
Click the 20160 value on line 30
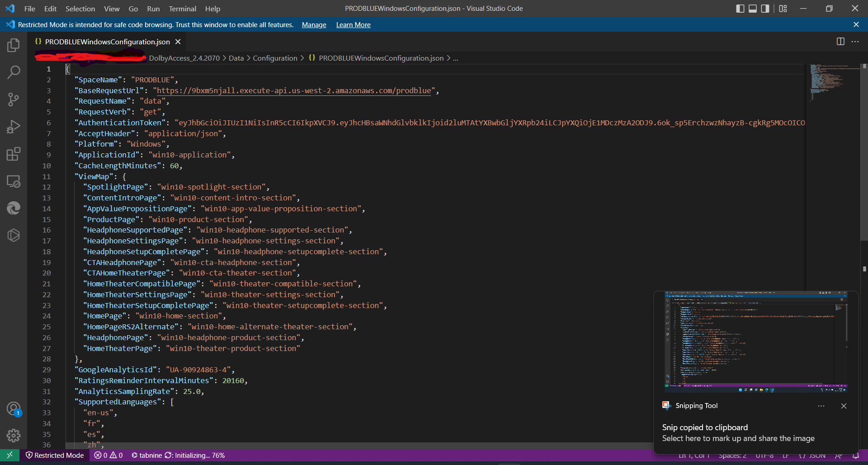pyautogui.click(x=233, y=380)
